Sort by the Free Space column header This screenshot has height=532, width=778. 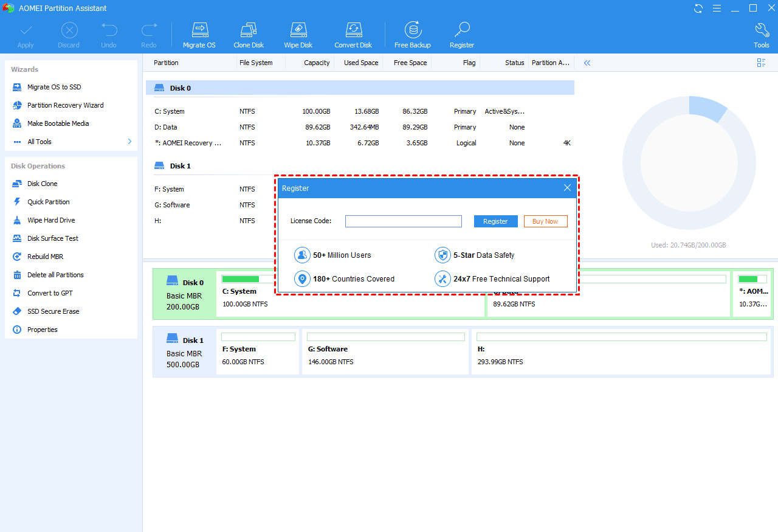[410, 63]
